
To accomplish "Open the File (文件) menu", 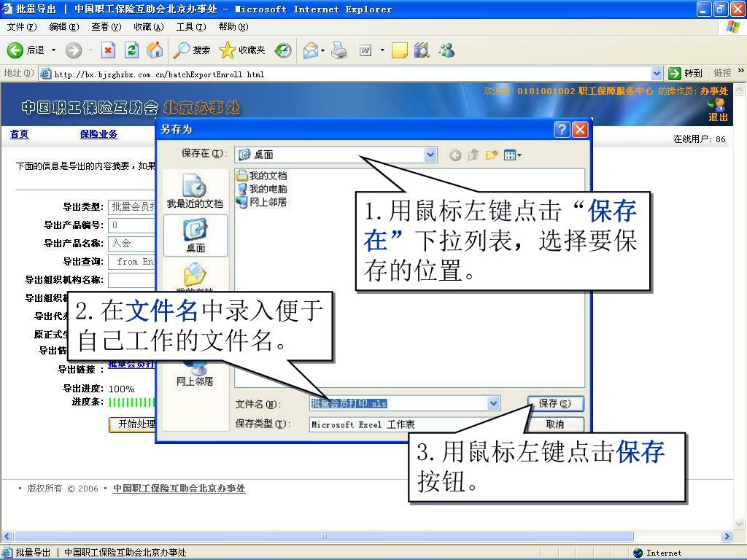I will coord(21,27).
